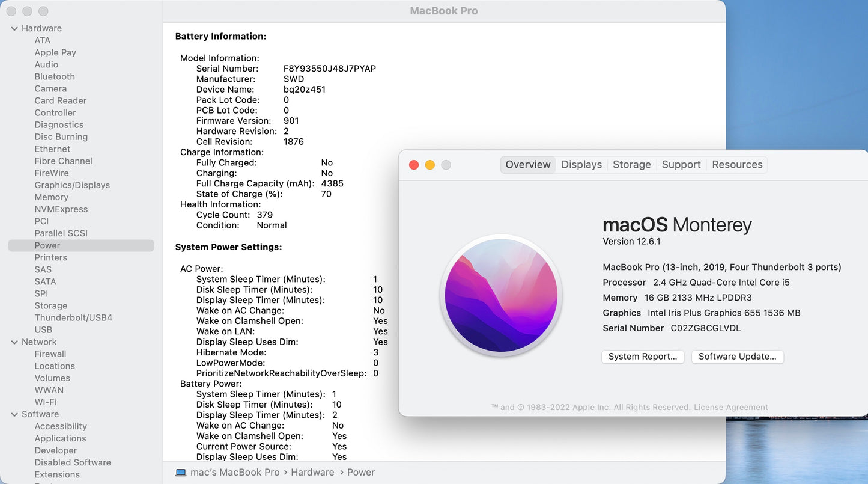Open Thunderbolt/USB4 hardware entry
Image resolution: width=868 pixels, height=484 pixels.
[73, 317]
